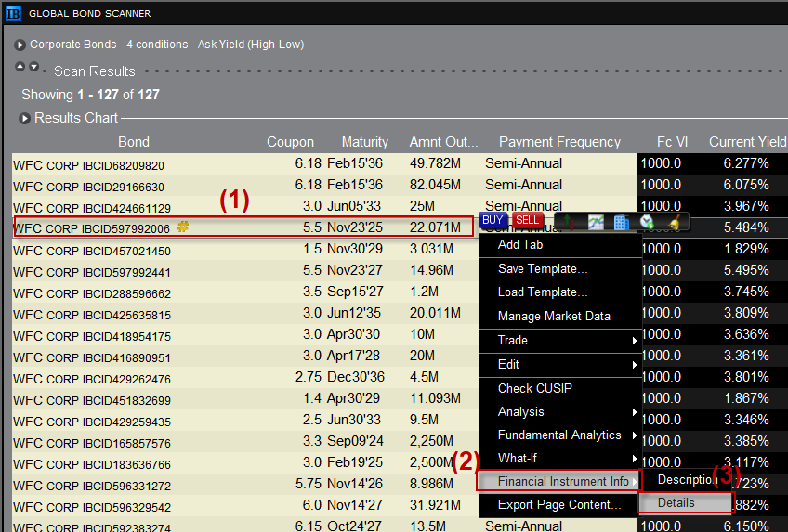Select bond row WFC CORP IBCID424661129
This screenshot has width=788, height=532.
click(x=400, y=206)
